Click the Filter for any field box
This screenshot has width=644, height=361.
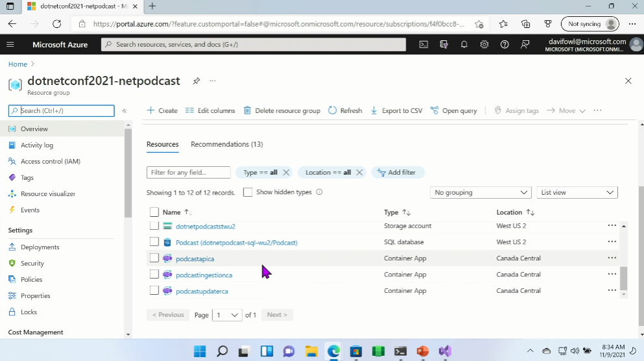188,173
